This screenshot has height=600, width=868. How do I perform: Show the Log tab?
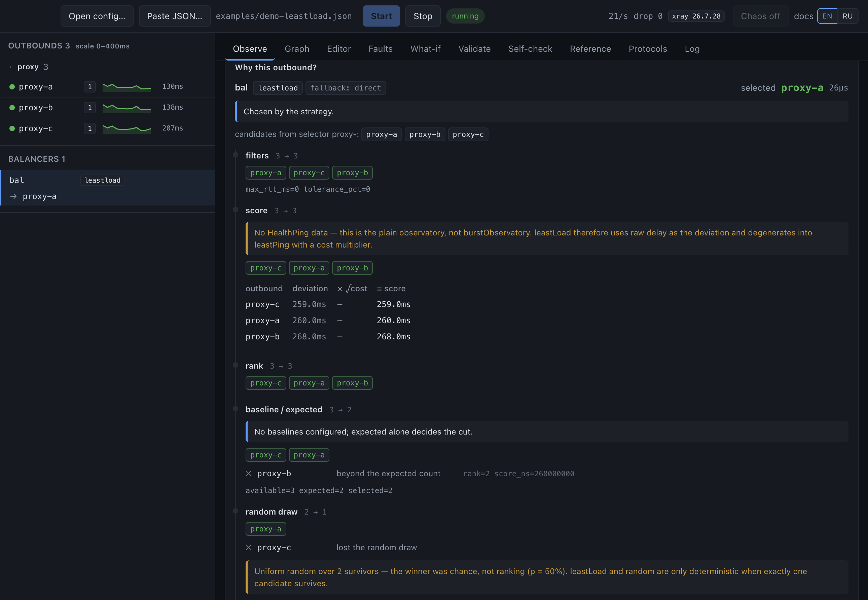[692, 49]
